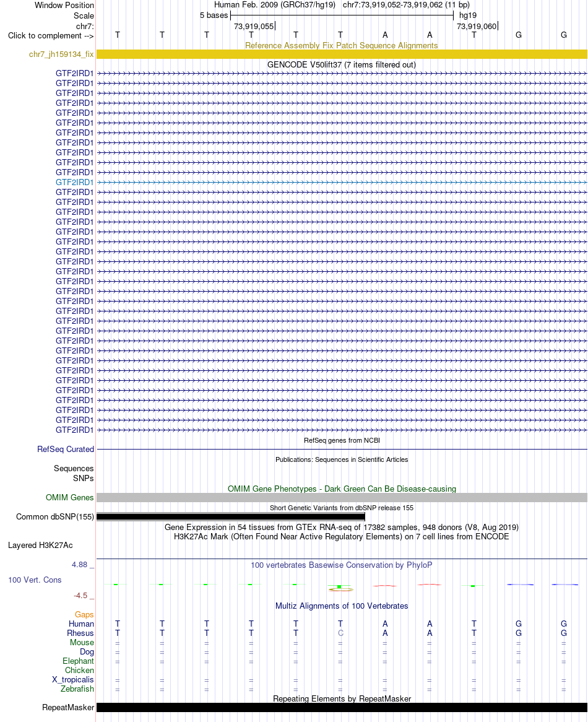The width and height of the screenshot is (588, 722).
Task: Click the Gaps row label
Action: 84,615
